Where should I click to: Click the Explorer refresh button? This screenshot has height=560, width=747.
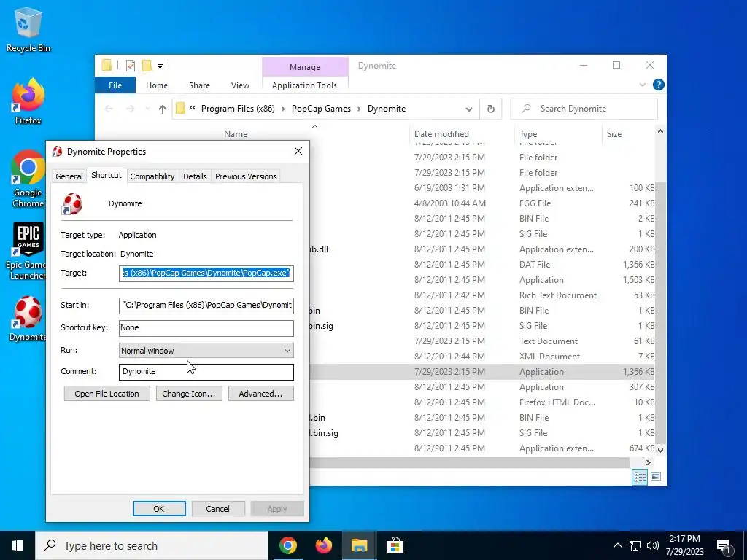click(491, 109)
